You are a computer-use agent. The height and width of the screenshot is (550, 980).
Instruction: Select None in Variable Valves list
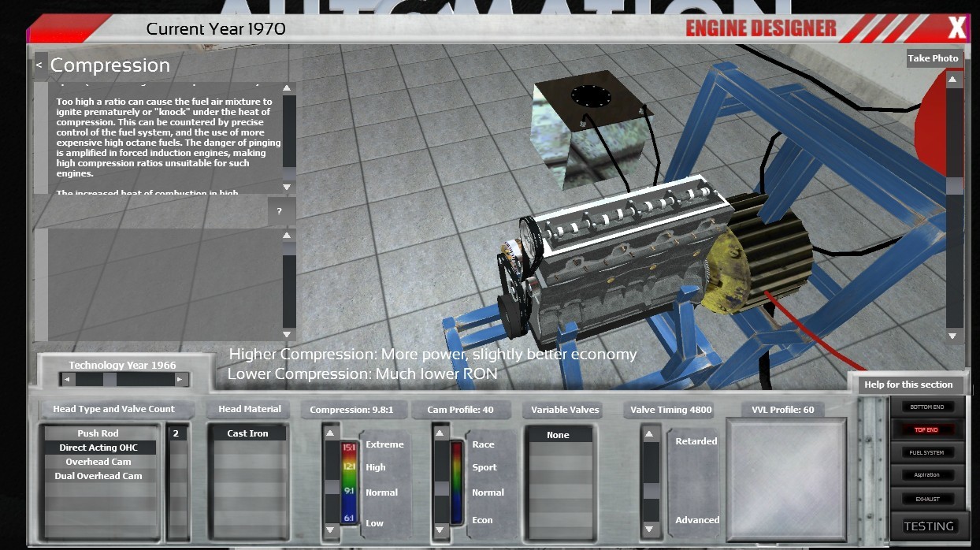tap(558, 435)
